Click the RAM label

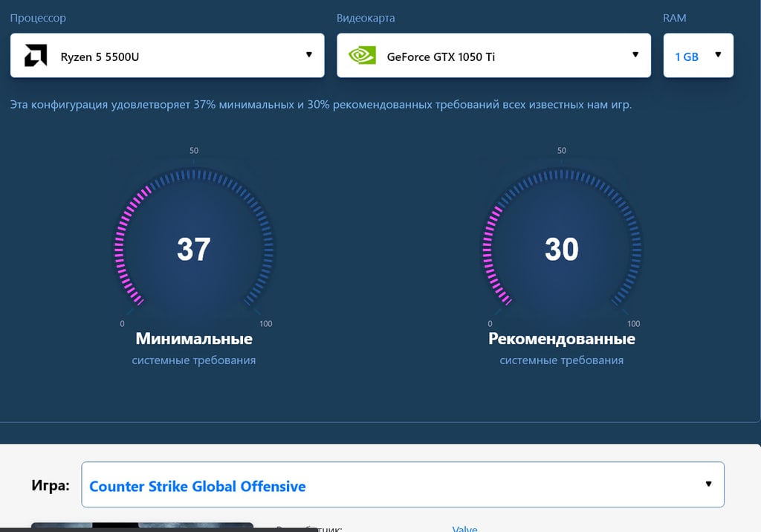[x=675, y=18]
